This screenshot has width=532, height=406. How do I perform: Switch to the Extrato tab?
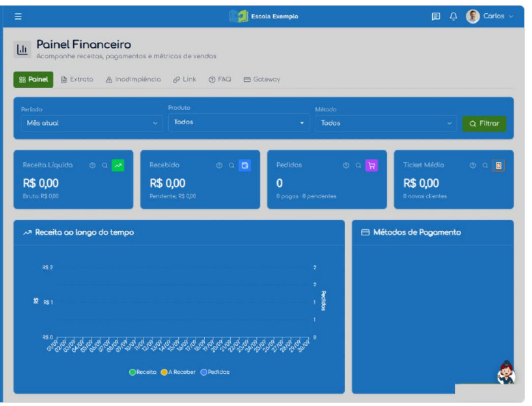77,79
